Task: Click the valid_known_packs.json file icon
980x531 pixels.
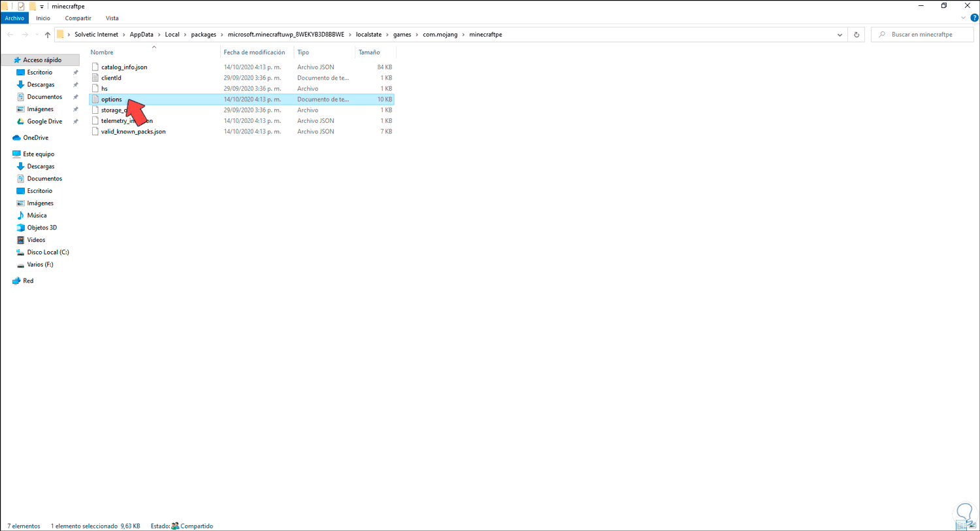Action: (x=95, y=131)
